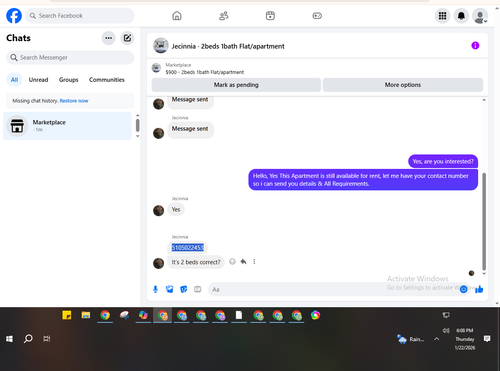Image resolution: width=500 pixels, height=371 pixels.
Task: Open the action center notification icon
Action: pos(487,339)
